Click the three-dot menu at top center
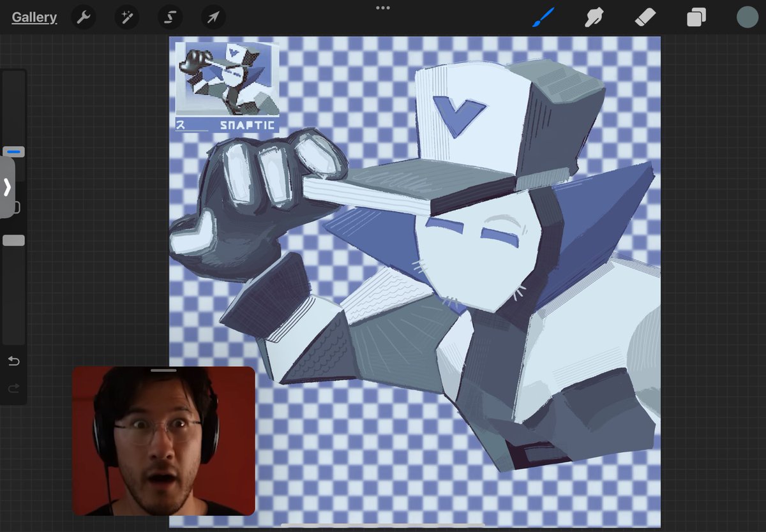 tap(383, 8)
